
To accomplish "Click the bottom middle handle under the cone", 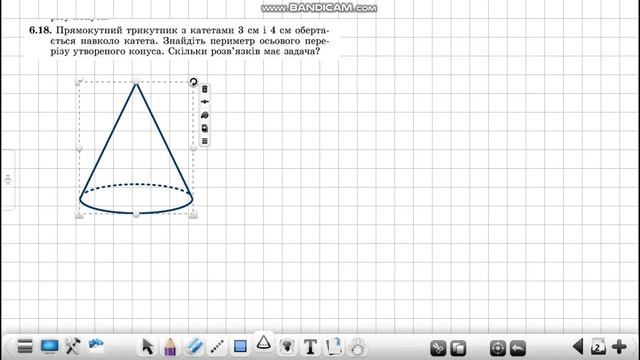I will (136, 214).
